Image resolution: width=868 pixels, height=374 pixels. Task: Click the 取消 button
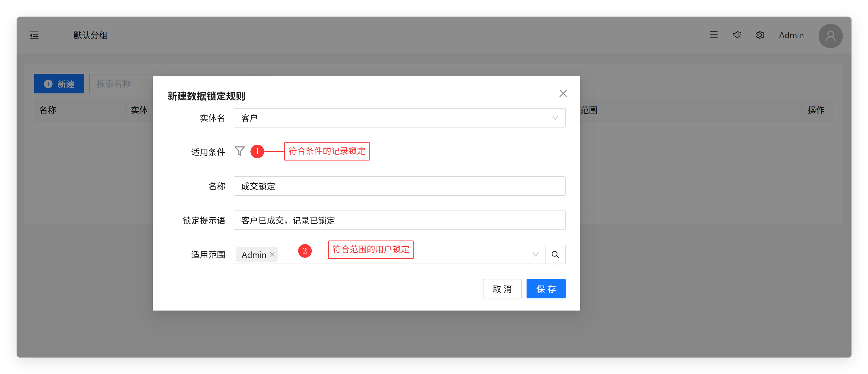(x=502, y=289)
